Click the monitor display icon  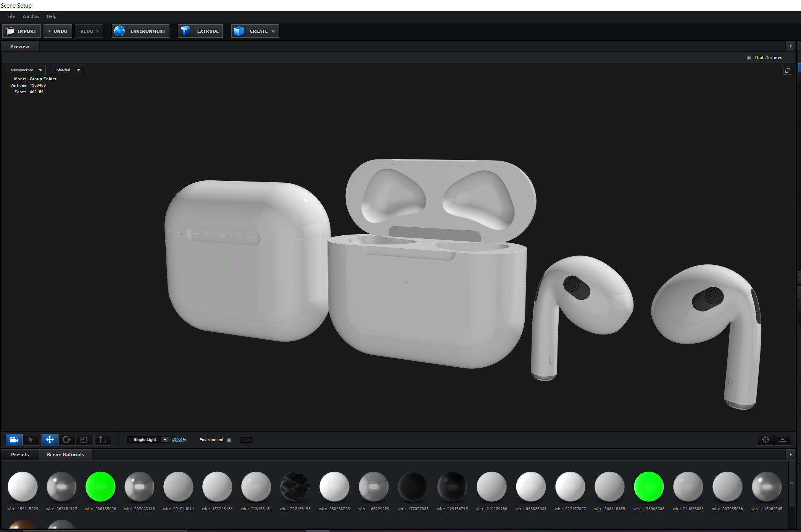point(782,440)
